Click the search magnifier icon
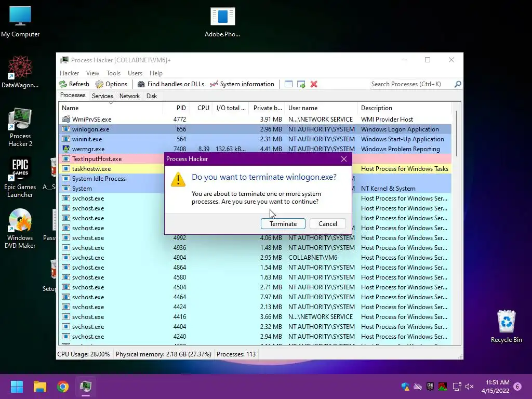The height and width of the screenshot is (399, 532). (x=458, y=84)
